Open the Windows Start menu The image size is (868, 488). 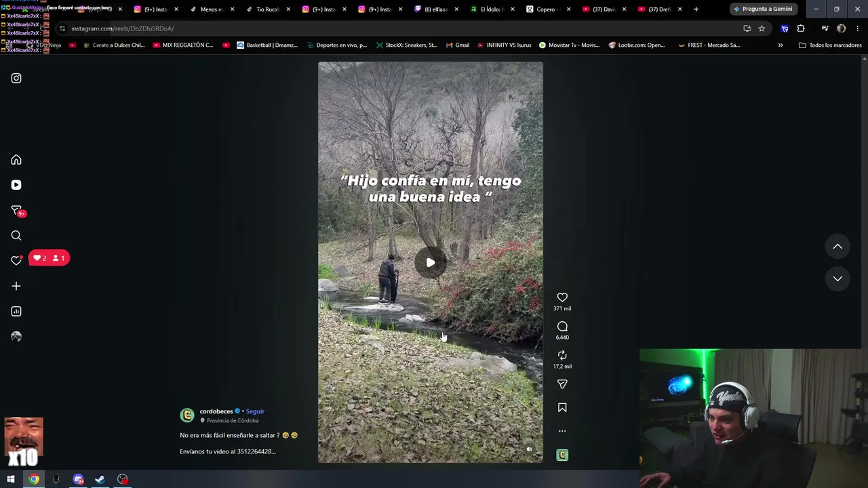[10, 480]
